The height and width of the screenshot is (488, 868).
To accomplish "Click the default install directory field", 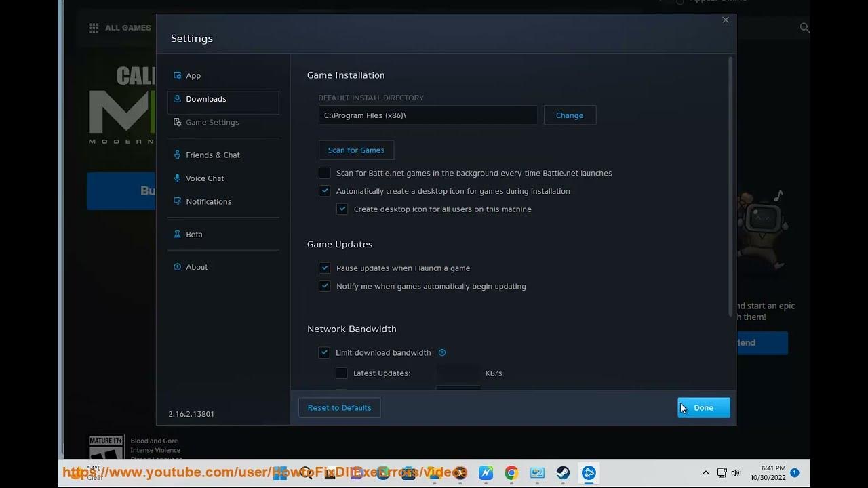I will 428,115.
